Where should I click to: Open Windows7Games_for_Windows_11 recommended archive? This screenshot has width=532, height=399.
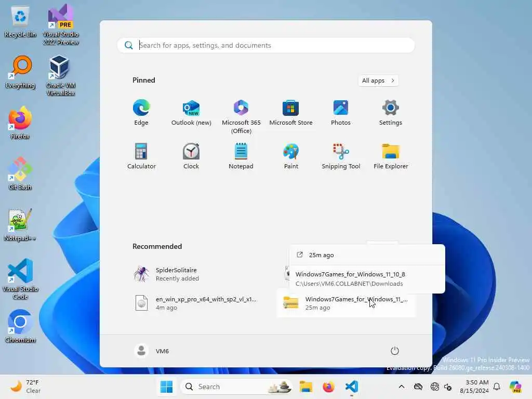tap(345, 303)
